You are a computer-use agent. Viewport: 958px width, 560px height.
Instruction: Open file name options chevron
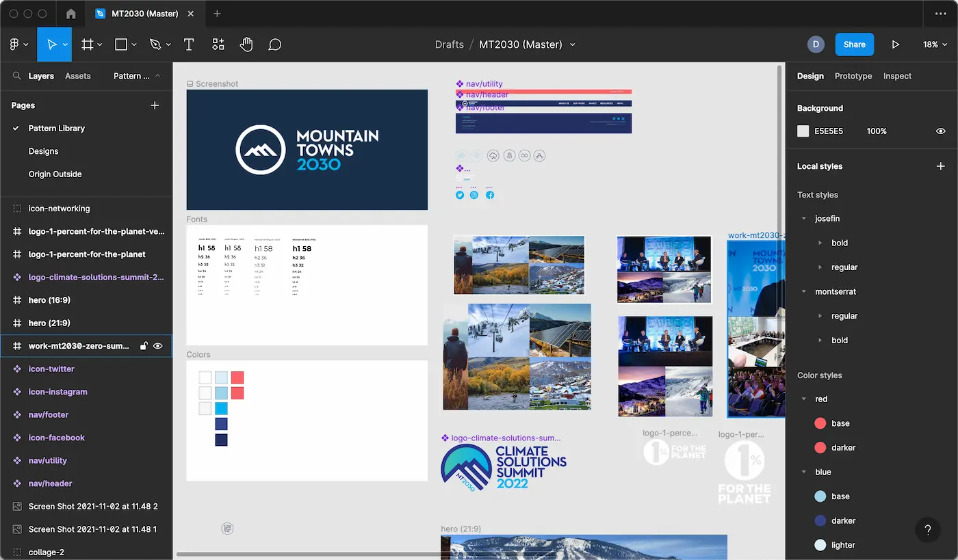(573, 44)
